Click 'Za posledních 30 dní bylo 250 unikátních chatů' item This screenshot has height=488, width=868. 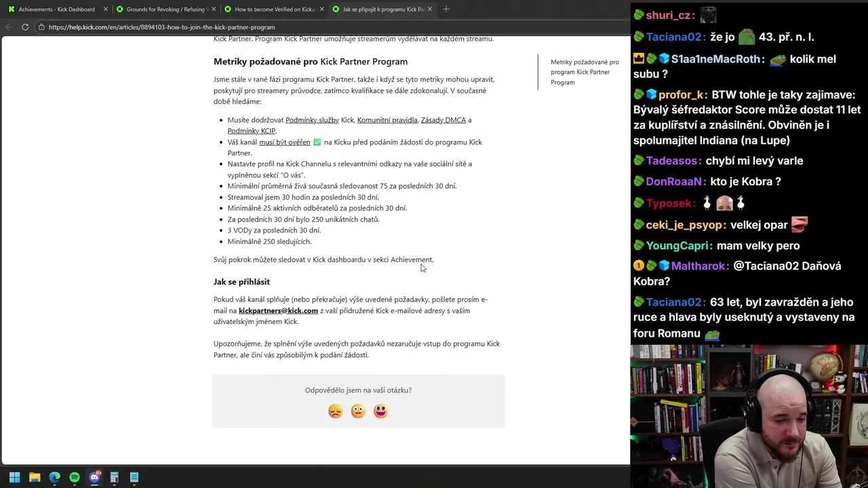point(303,220)
